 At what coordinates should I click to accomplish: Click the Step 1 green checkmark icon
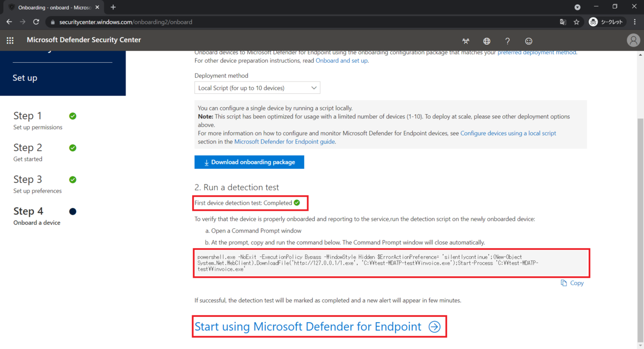tap(72, 116)
